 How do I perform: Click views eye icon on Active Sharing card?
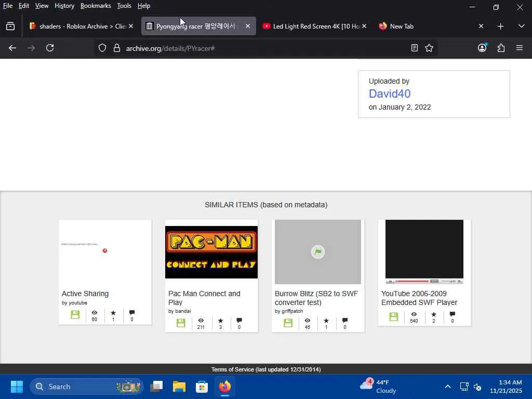click(95, 313)
